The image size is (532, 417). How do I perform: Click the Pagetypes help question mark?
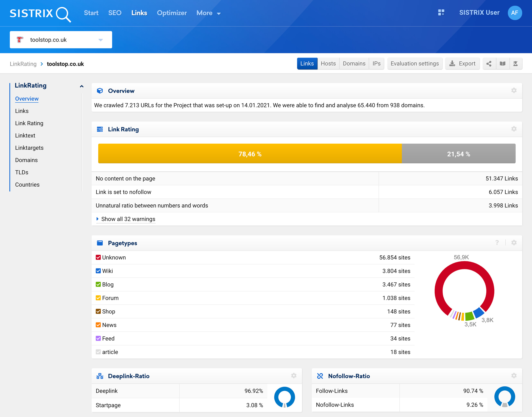[497, 243]
